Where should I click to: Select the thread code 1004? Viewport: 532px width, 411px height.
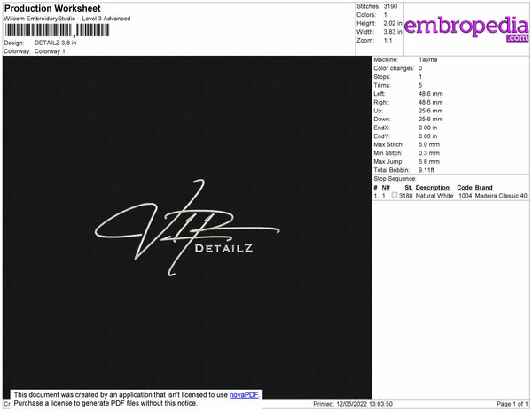[x=465, y=196]
